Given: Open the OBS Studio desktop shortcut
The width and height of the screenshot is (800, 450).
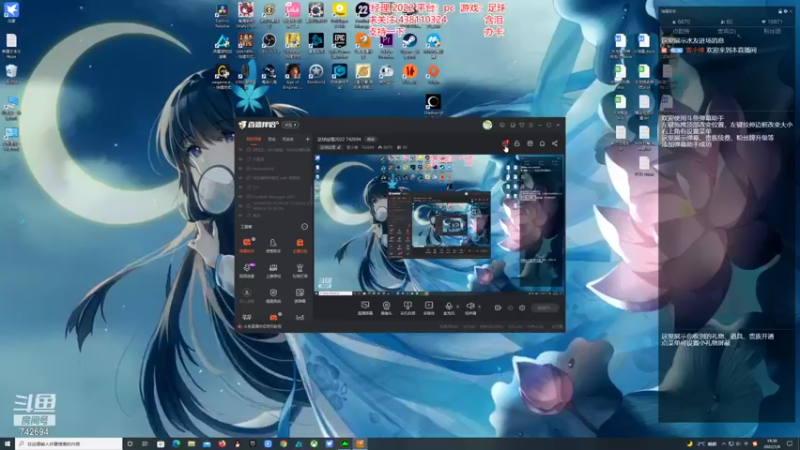Looking at the screenshot, I should [269, 44].
